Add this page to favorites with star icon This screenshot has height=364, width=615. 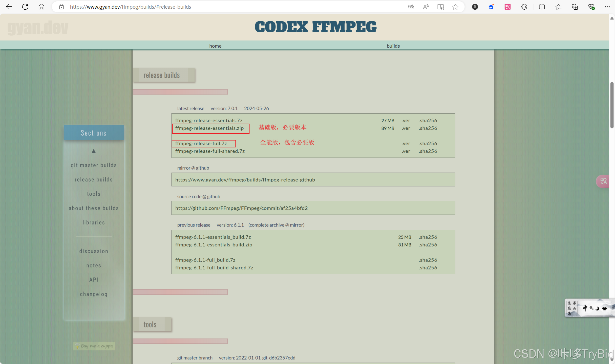click(455, 7)
